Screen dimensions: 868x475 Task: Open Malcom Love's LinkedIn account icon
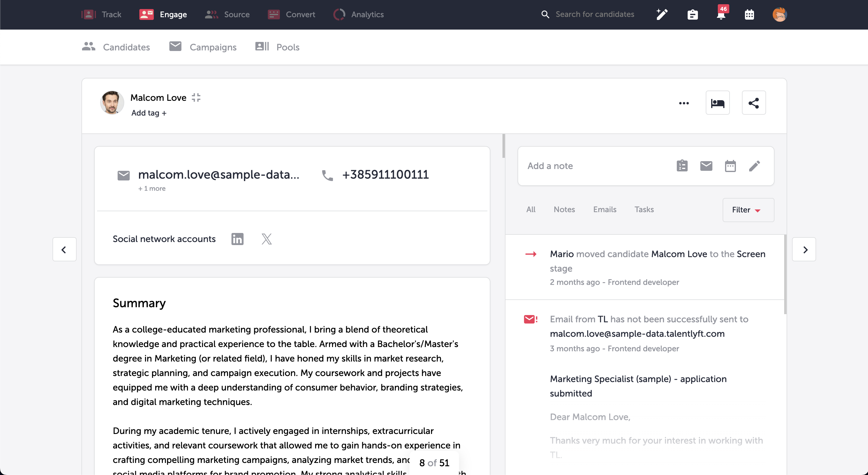point(237,239)
